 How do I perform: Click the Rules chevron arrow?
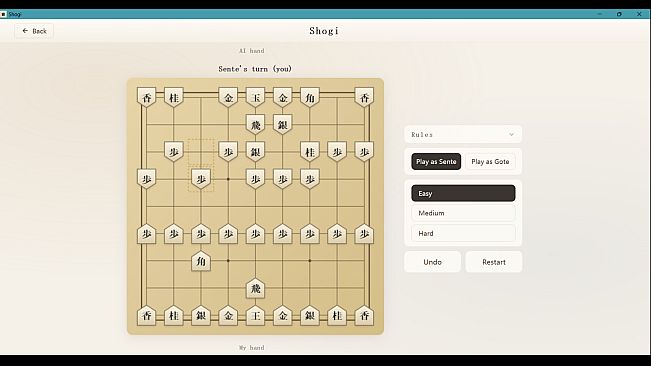tap(512, 134)
